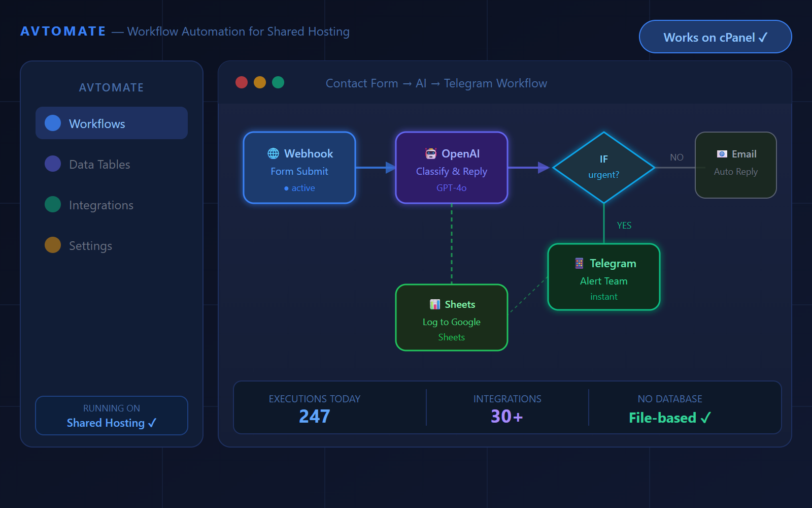Click the yellow window dot
This screenshot has width=812, height=508.
(x=260, y=82)
